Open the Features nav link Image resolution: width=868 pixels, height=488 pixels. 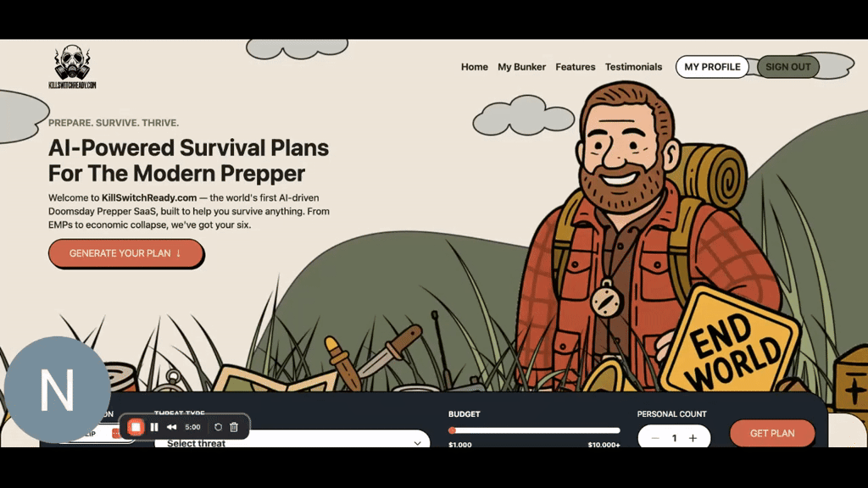tap(576, 67)
